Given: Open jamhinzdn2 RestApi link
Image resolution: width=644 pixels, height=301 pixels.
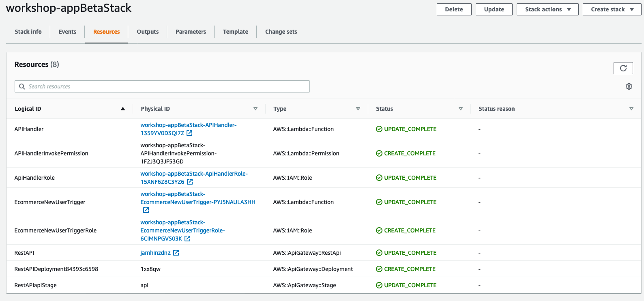Looking at the screenshot, I should [x=155, y=253].
